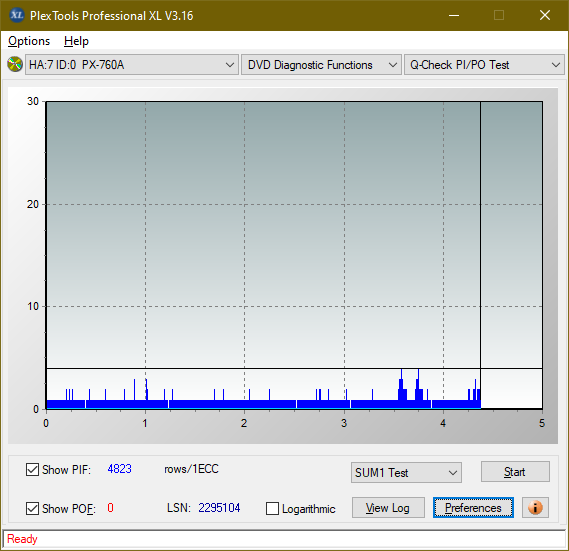Close the PlexTools window
The height and width of the screenshot is (551, 569).
coord(545,15)
